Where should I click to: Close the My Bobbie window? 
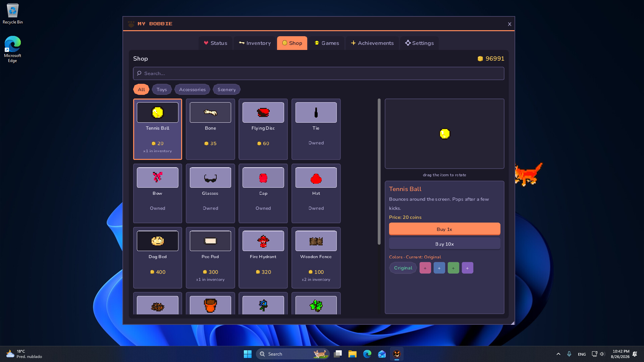(509, 24)
